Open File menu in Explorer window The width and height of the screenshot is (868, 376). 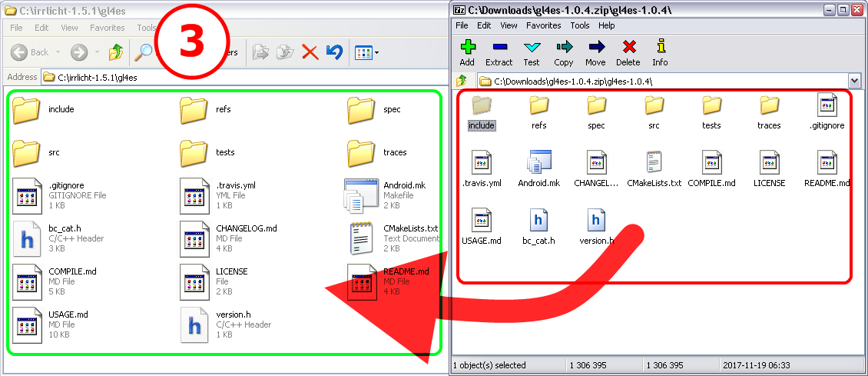click(x=16, y=28)
